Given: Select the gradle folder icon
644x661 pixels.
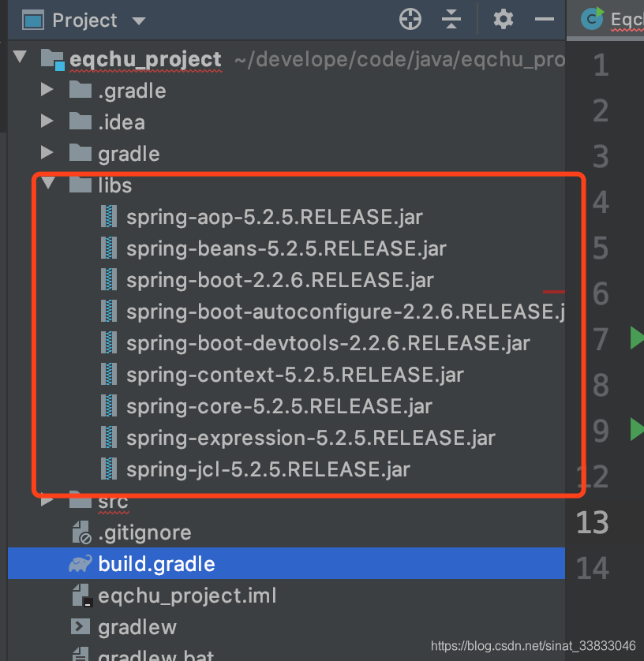Looking at the screenshot, I should (80, 153).
